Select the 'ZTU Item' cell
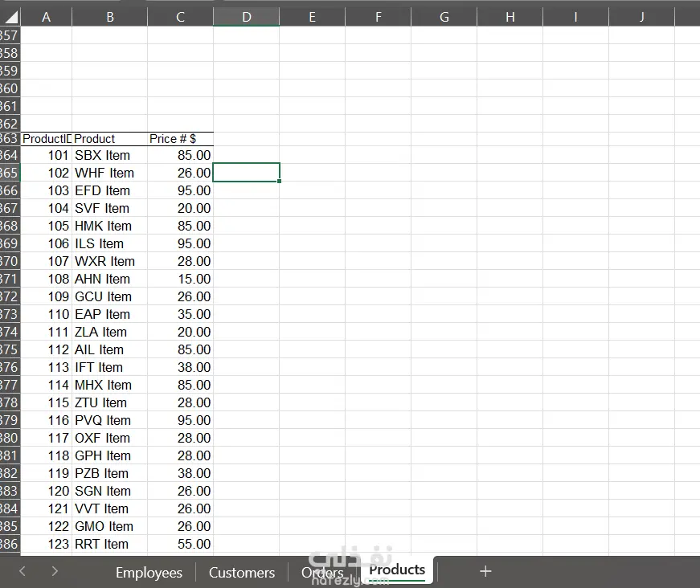The width and height of the screenshot is (700, 588). tap(110, 402)
